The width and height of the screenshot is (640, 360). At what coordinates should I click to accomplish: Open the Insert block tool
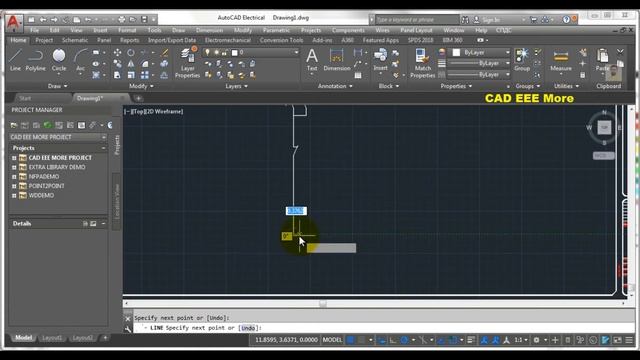pos(380,60)
